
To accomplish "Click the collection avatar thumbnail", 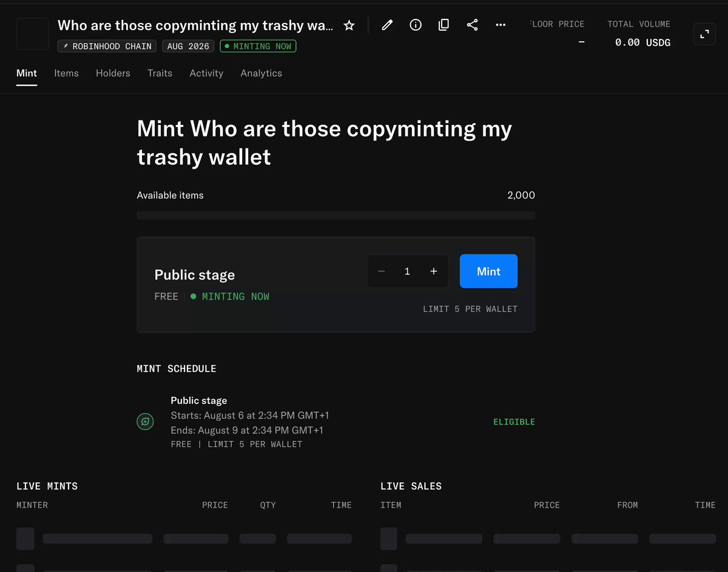I will tap(33, 34).
